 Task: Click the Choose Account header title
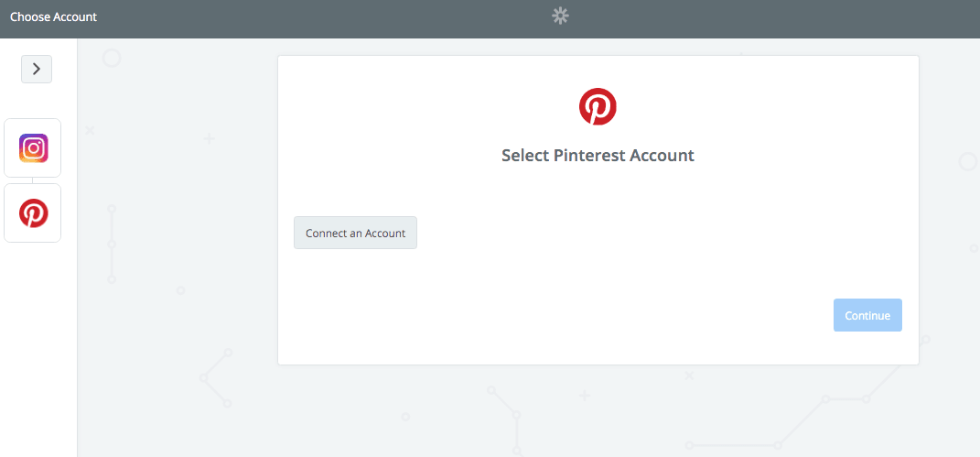click(x=54, y=16)
